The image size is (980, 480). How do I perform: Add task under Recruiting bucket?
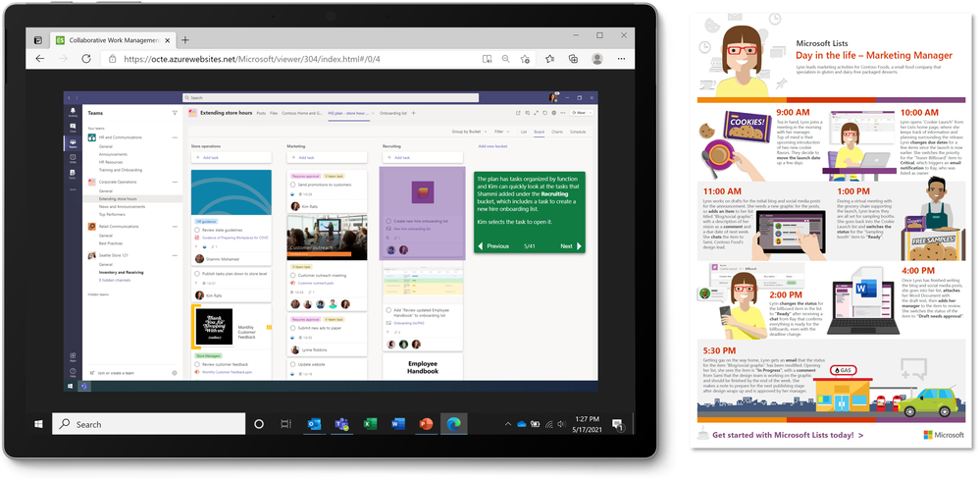423,158
